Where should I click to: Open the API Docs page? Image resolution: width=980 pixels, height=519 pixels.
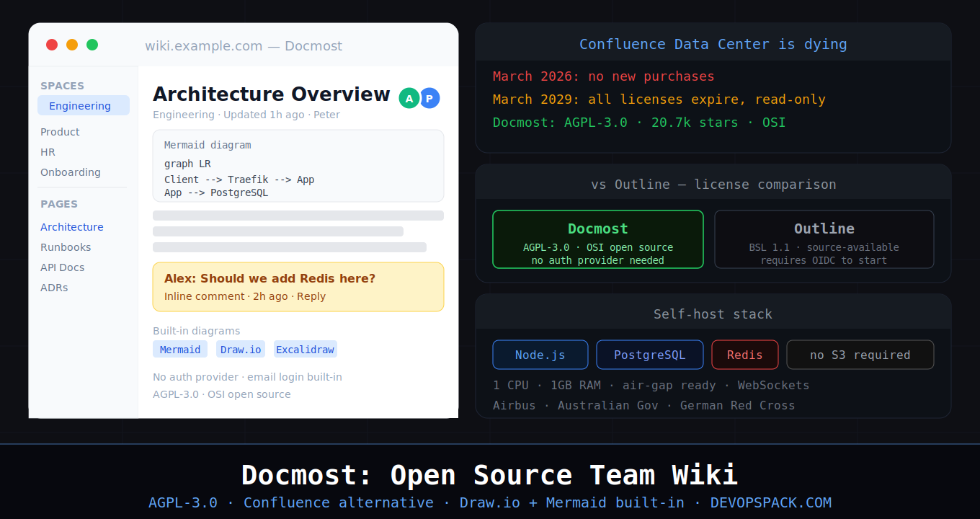pyautogui.click(x=63, y=267)
